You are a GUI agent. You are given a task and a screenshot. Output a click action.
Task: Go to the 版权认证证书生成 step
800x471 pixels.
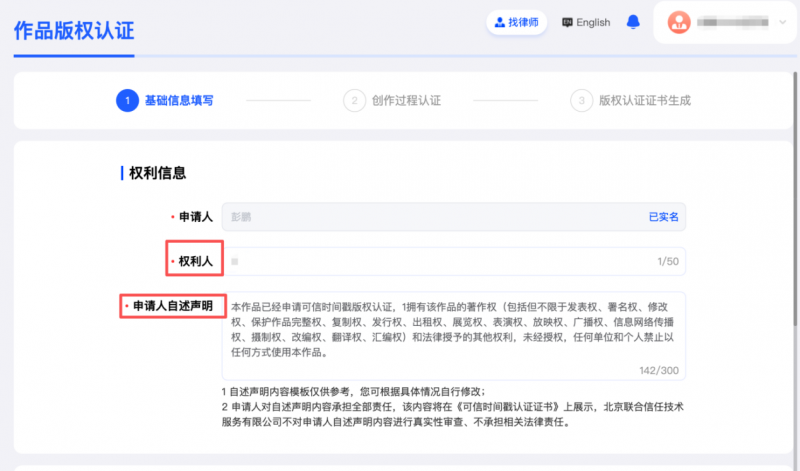(645, 100)
